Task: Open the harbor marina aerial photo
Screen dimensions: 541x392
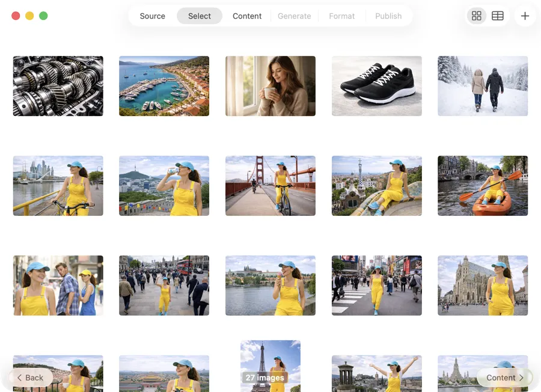Action: (164, 86)
